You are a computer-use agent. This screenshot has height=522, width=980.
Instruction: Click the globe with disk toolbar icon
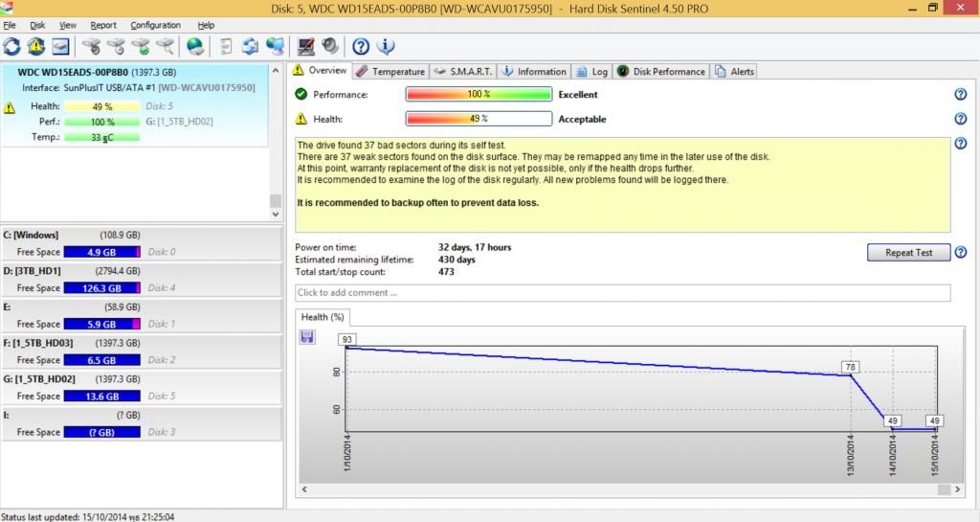pyautogui.click(x=195, y=46)
